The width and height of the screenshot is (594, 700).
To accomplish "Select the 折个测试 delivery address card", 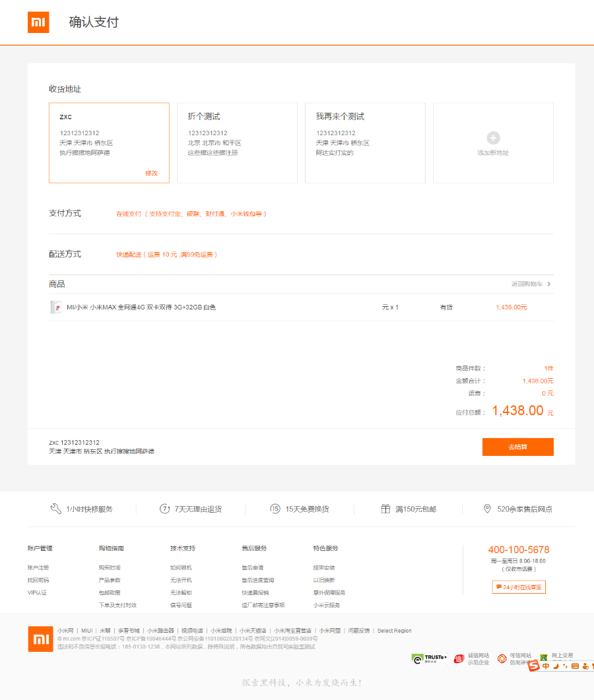I will (237, 143).
